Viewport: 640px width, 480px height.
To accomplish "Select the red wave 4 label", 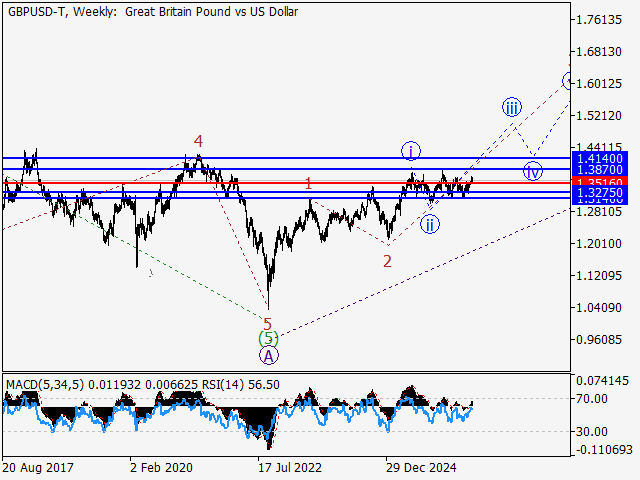I will coord(198,141).
